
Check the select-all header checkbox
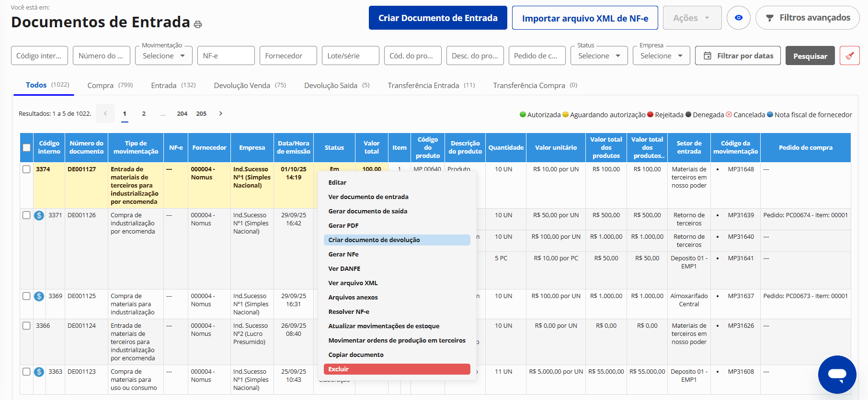coord(27,147)
